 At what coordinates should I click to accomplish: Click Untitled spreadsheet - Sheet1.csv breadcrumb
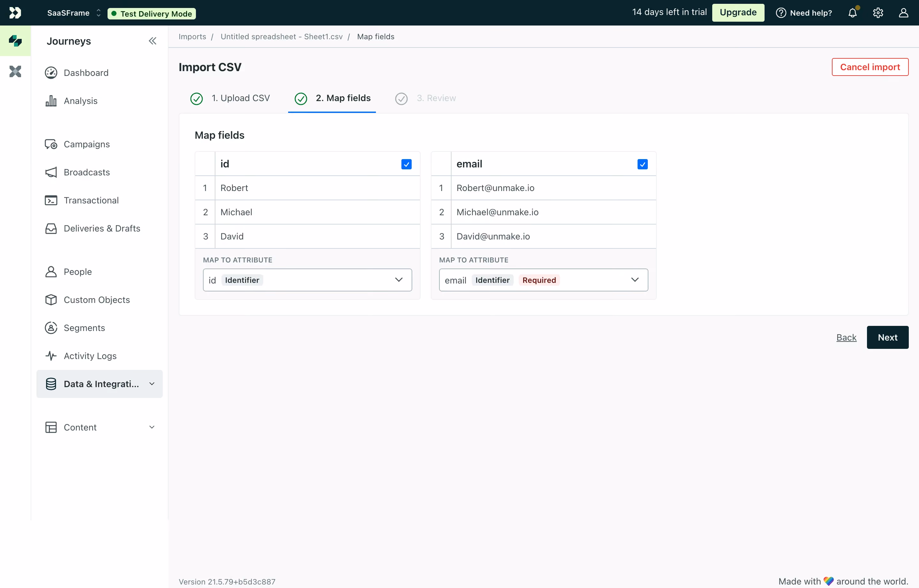click(282, 37)
